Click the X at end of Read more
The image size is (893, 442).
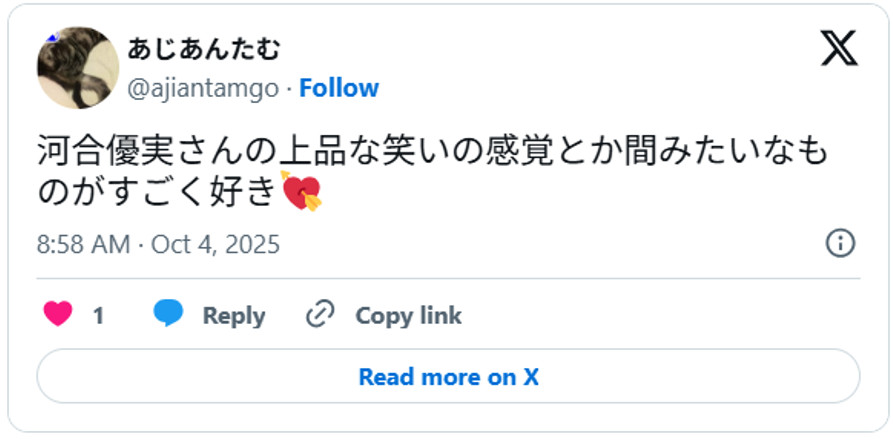[531, 376]
